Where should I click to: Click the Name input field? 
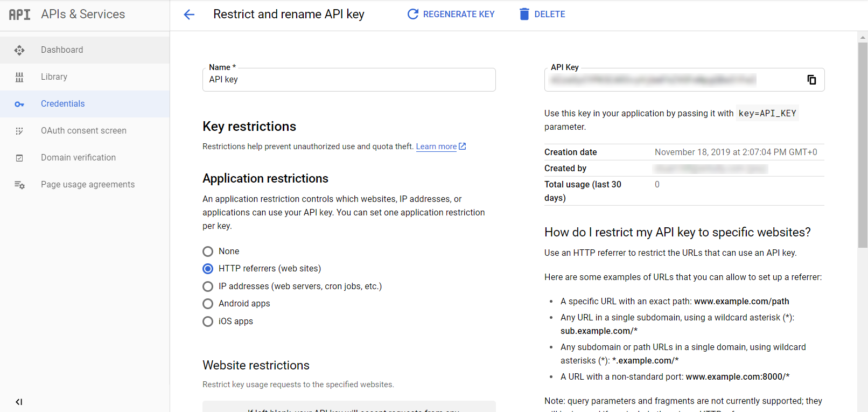pyautogui.click(x=349, y=80)
